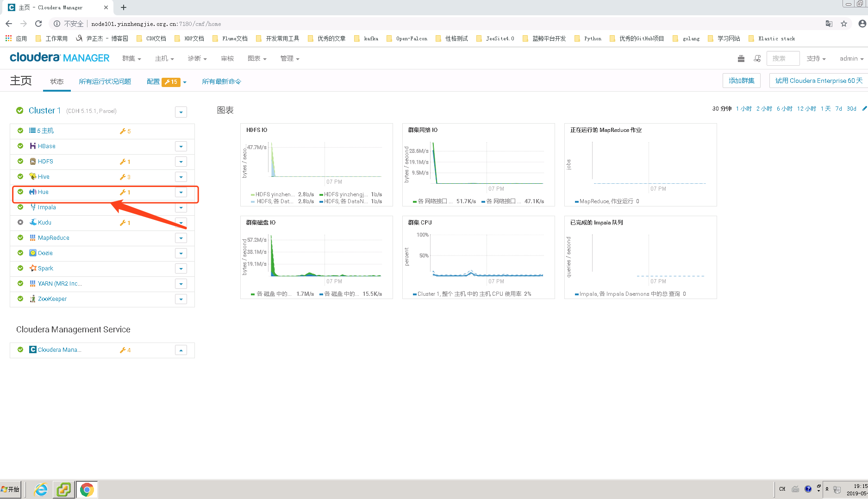Expand the Hue service actions dropdown
Image resolution: width=868 pixels, height=499 pixels.
(x=181, y=192)
